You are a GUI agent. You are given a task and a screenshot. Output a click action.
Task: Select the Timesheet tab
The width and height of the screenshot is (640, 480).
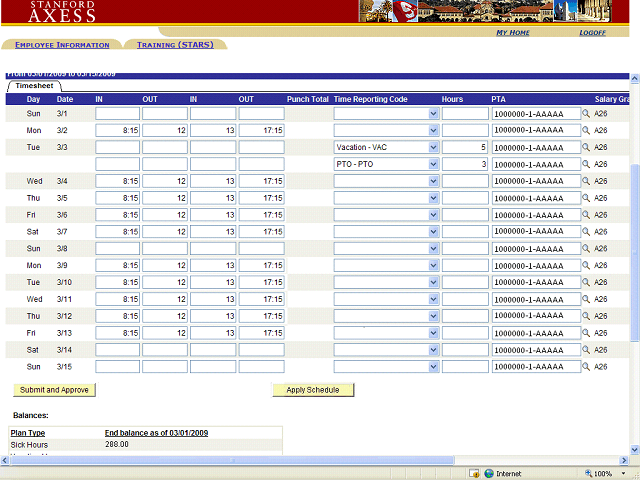click(x=33, y=86)
